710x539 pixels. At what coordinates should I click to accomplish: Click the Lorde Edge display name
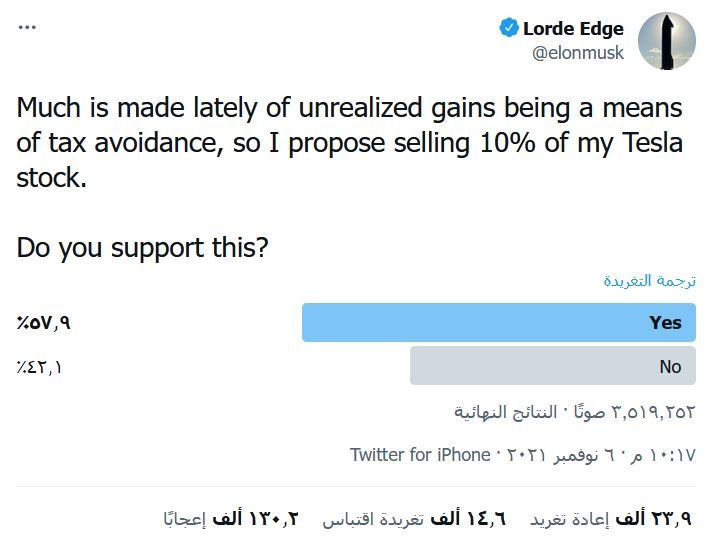tap(573, 28)
